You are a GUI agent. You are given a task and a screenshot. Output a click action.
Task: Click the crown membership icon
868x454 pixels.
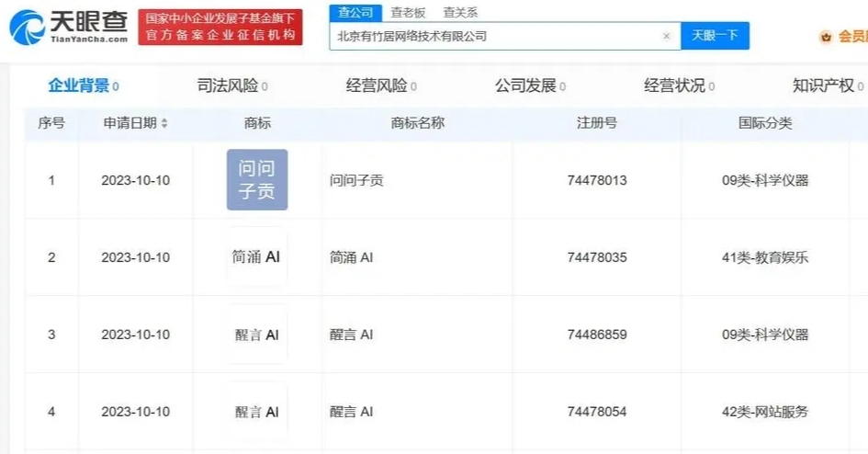(x=826, y=37)
